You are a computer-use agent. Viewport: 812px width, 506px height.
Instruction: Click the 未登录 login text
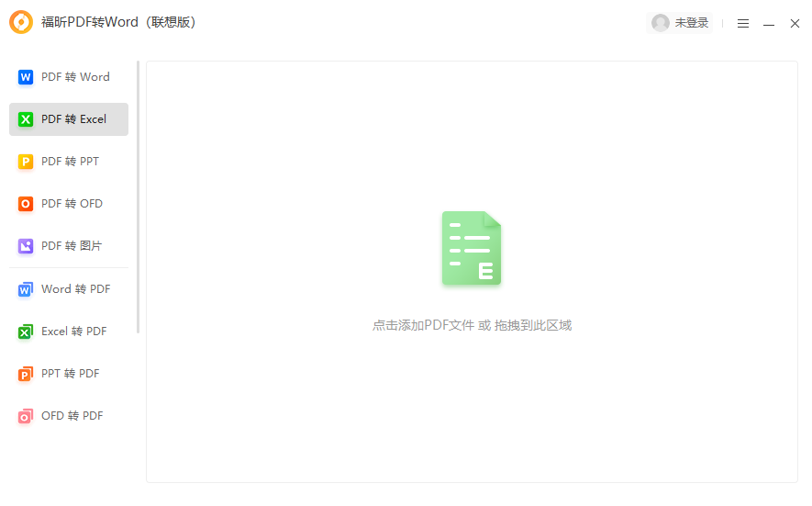(x=691, y=23)
